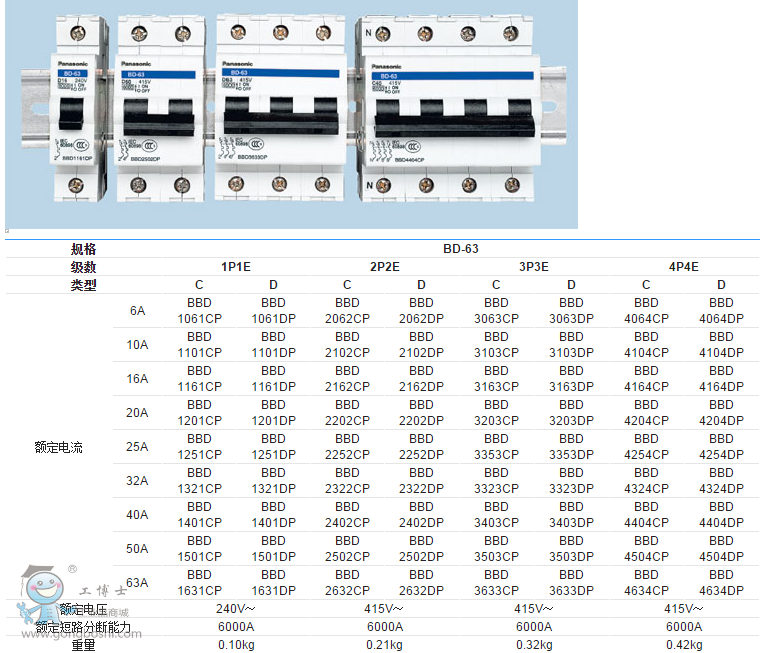
Task: Select model cell BBD 2632CP
Action: tap(347, 583)
